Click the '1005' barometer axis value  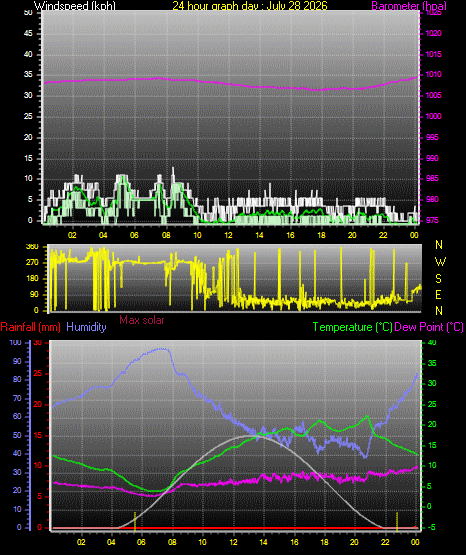pos(433,95)
